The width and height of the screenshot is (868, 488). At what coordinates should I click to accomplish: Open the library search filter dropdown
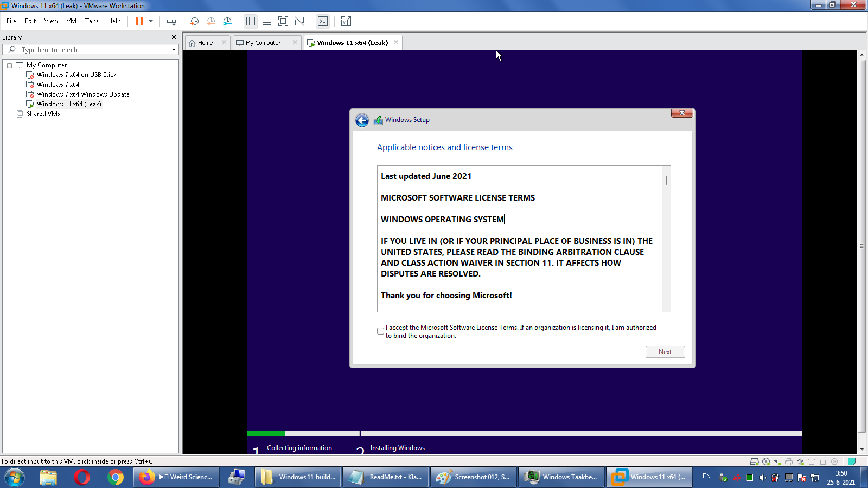point(174,50)
